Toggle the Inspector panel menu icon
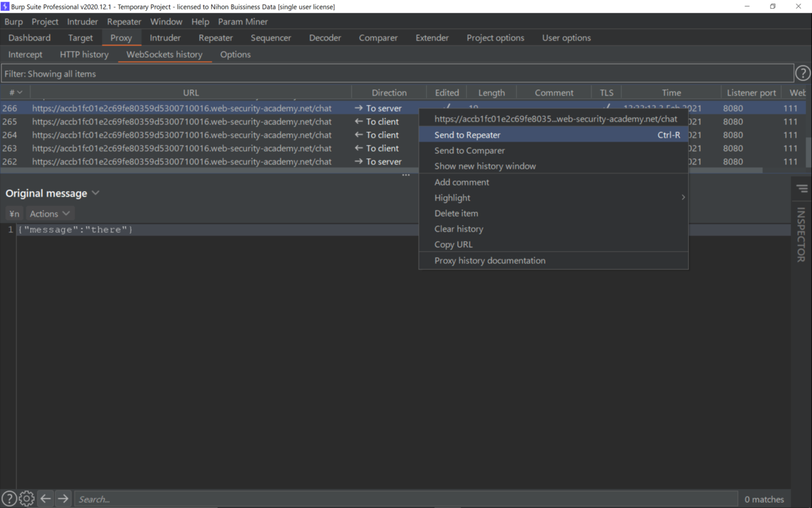This screenshot has width=812, height=508. click(802, 188)
